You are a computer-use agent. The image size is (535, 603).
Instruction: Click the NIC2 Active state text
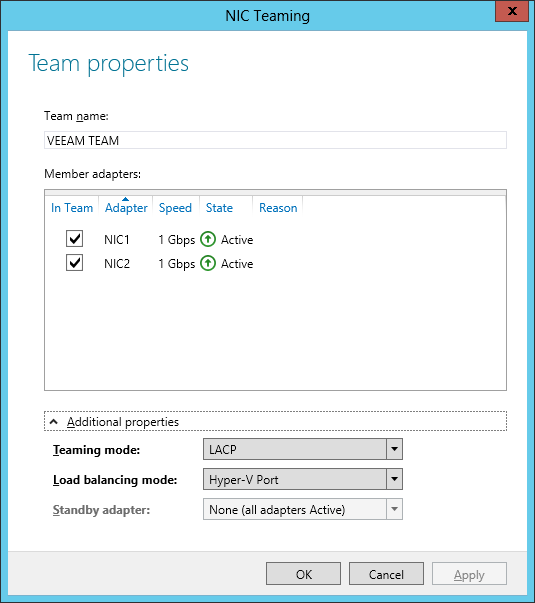click(x=237, y=264)
